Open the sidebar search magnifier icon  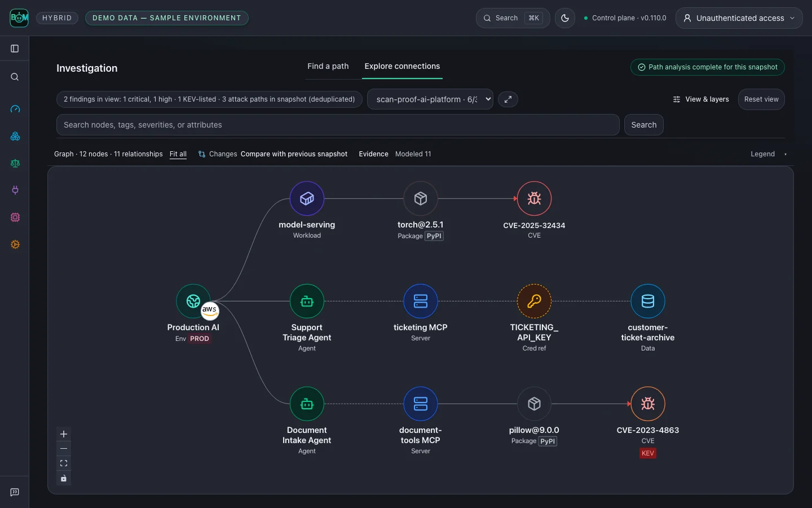15,77
